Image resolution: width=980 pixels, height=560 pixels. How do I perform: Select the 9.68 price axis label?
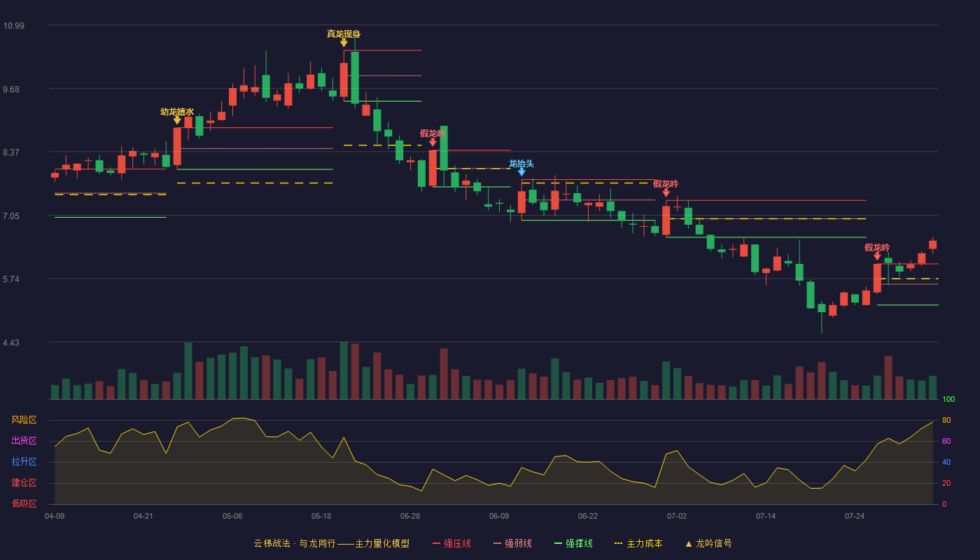[x=11, y=90]
